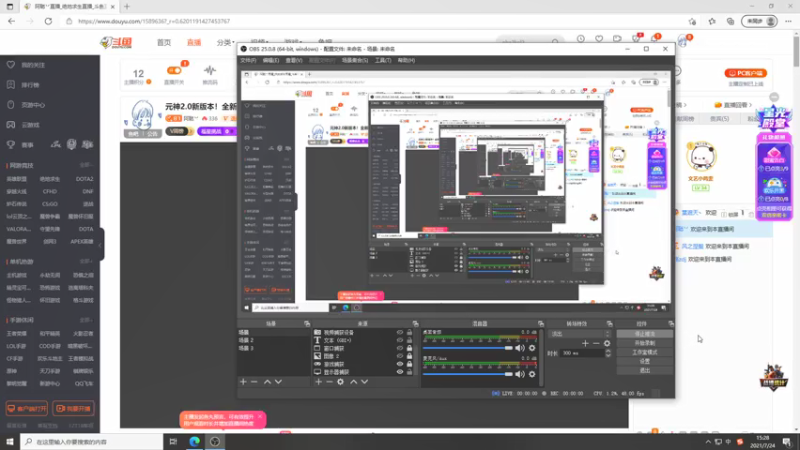Open 分类 dropdown in Douyu navigation
The width and height of the screenshot is (800, 450).
[x=226, y=42]
